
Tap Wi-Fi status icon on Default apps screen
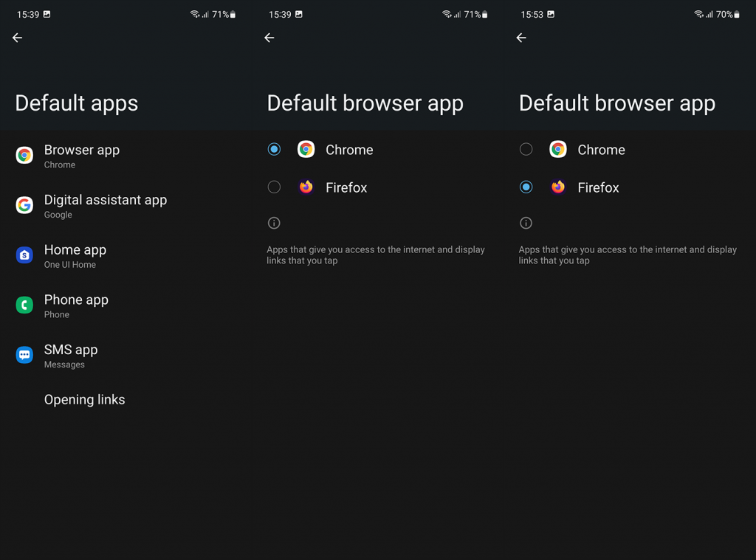click(x=194, y=14)
